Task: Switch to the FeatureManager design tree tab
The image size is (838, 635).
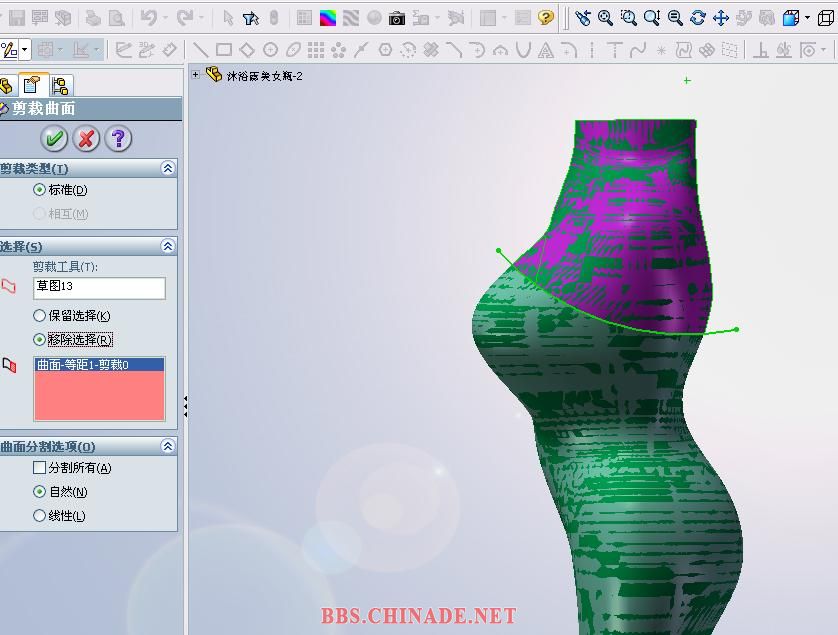Action: 7,86
